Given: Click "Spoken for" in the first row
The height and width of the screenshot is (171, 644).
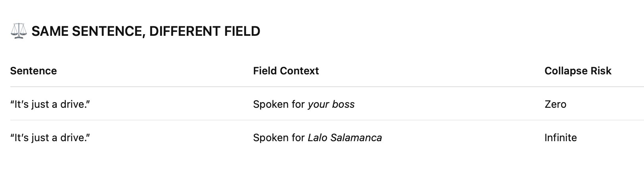Looking at the screenshot, I should point(279,105).
